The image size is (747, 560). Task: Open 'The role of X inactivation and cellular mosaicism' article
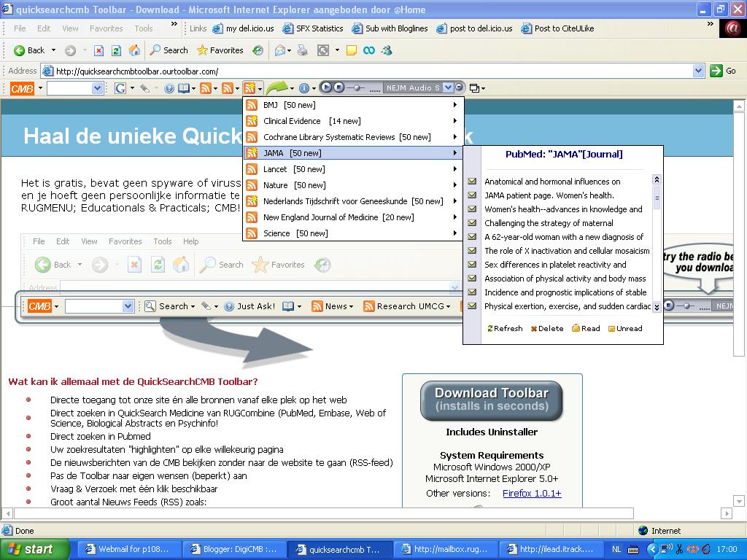pyautogui.click(x=567, y=251)
